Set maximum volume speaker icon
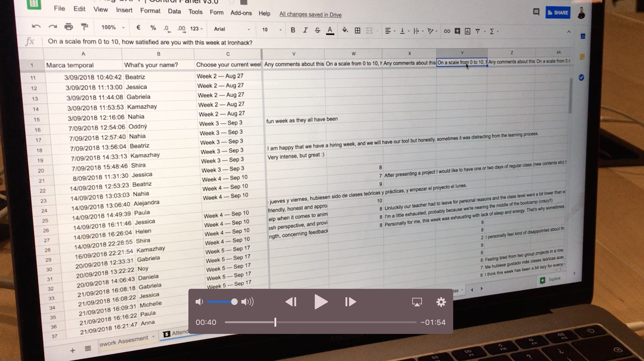644x361 pixels. [248, 302]
